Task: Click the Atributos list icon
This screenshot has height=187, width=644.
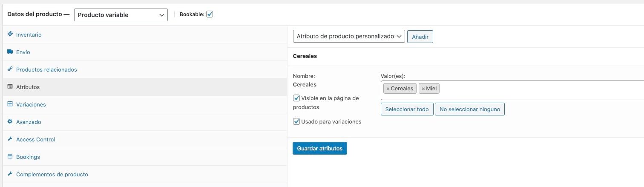Action: click(10, 86)
